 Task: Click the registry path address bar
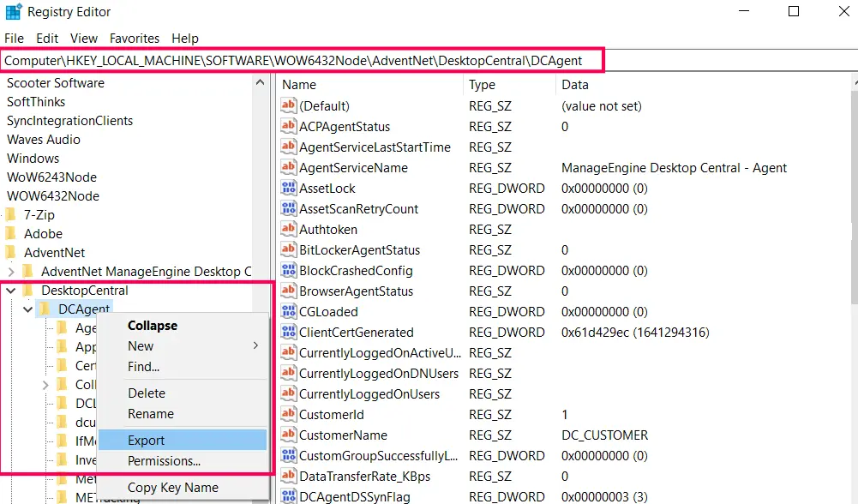pos(302,61)
